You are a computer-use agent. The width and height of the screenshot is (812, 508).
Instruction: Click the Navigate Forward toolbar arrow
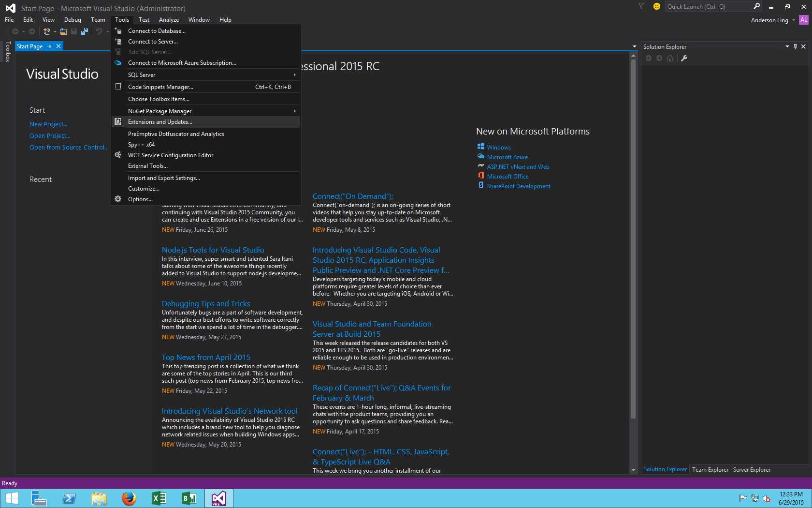click(32, 31)
